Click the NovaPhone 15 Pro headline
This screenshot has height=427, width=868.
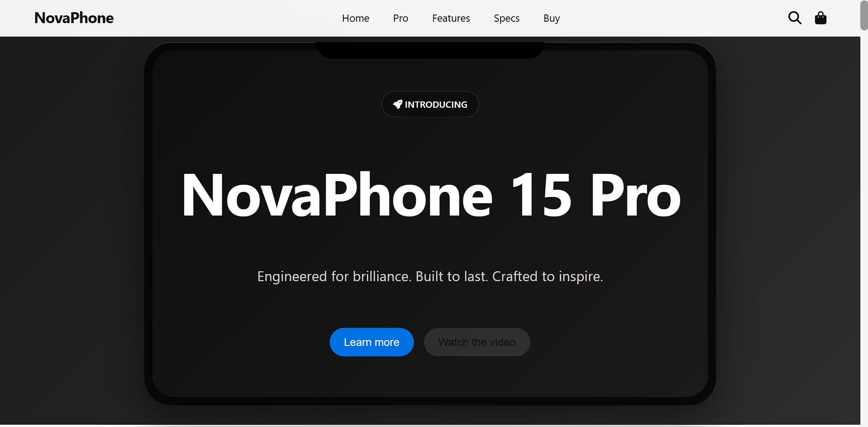(431, 195)
